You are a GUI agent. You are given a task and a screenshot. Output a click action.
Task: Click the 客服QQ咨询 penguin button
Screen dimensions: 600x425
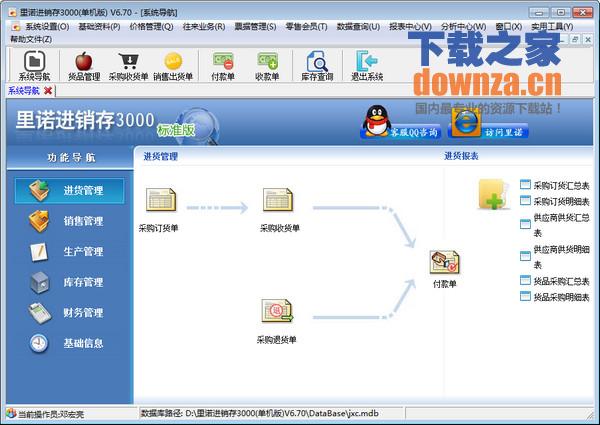pyautogui.click(x=401, y=123)
